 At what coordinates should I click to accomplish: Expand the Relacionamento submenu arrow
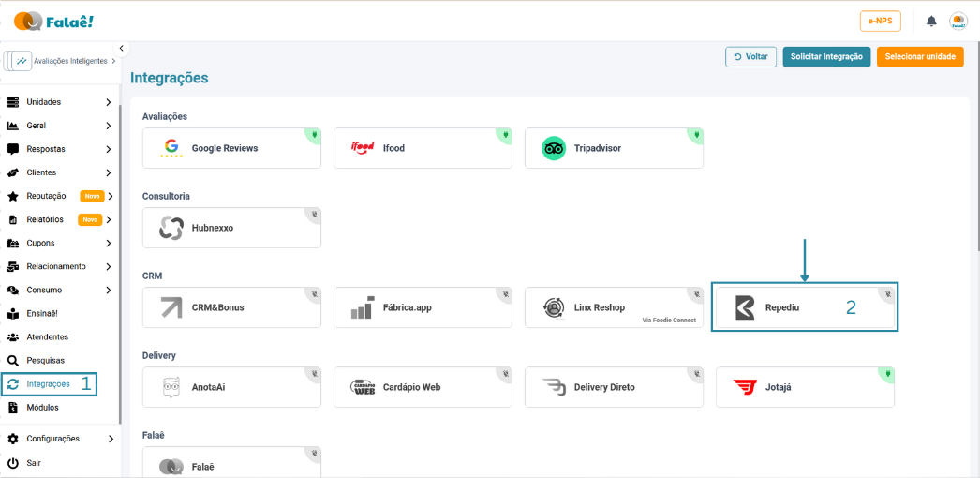pyautogui.click(x=109, y=267)
